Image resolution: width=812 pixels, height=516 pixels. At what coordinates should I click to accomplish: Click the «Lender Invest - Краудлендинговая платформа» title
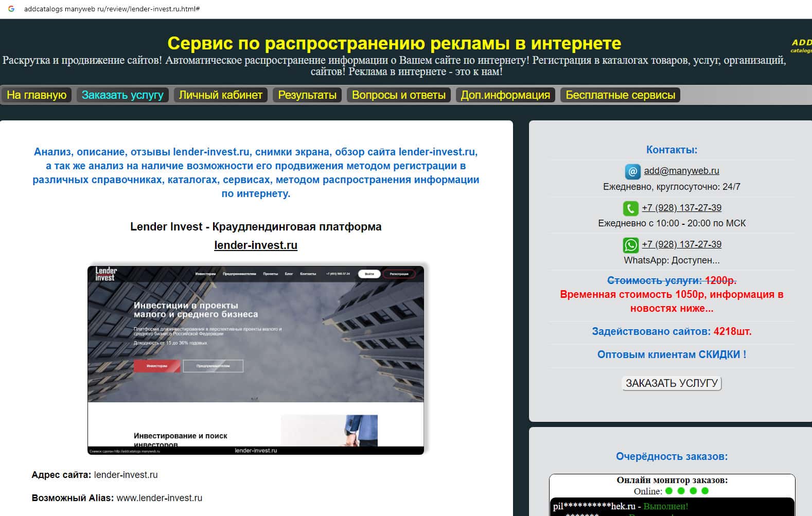pyautogui.click(x=256, y=227)
